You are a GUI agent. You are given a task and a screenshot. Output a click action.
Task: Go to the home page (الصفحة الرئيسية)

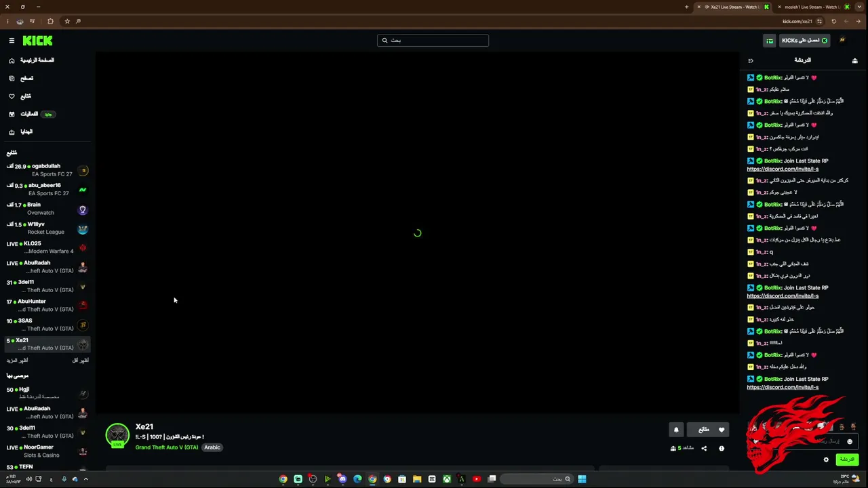point(31,60)
